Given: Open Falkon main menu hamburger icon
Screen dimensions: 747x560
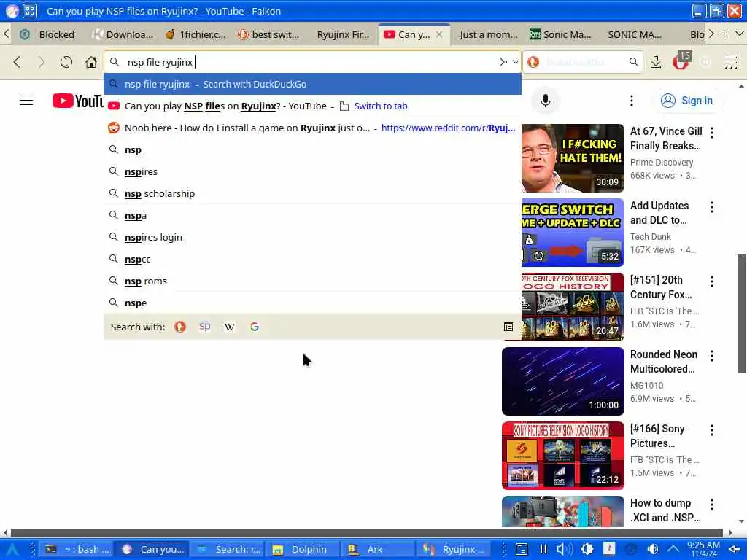Looking at the screenshot, I should click(730, 62).
